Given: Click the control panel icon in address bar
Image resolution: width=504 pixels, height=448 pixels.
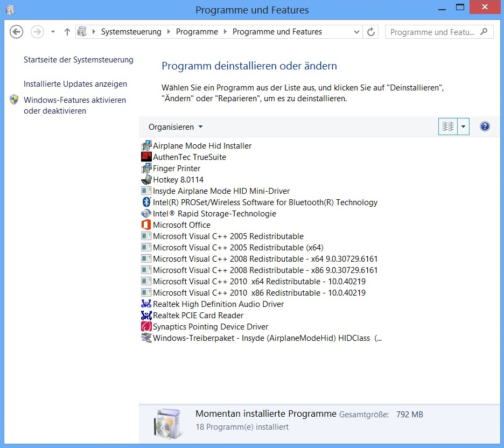Looking at the screenshot, I should pos(82,31).
